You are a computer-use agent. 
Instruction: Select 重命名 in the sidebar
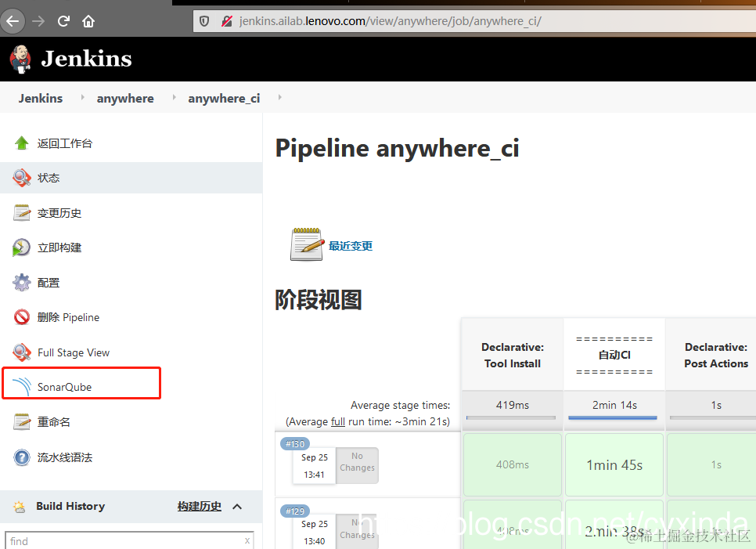[53, 422]
